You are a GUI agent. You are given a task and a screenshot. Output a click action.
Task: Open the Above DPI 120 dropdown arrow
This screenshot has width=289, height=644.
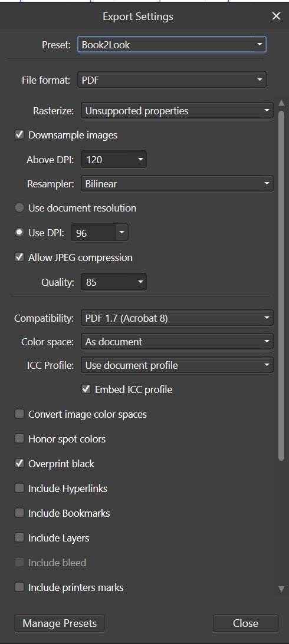pos(140,159)
